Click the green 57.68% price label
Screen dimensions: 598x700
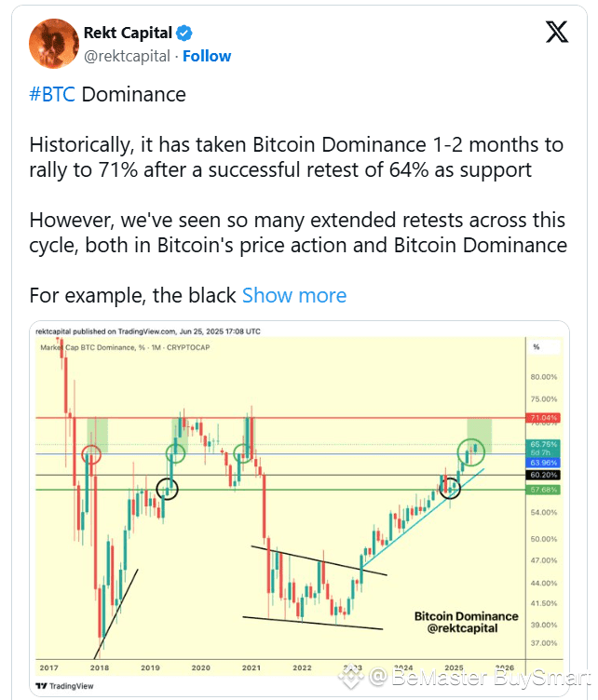(543, 490)
